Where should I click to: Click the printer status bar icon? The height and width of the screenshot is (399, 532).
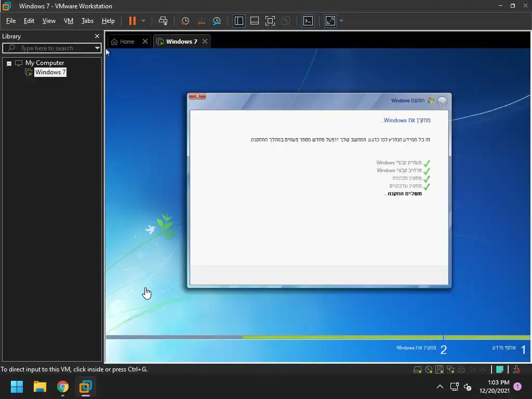pos(461,370)
